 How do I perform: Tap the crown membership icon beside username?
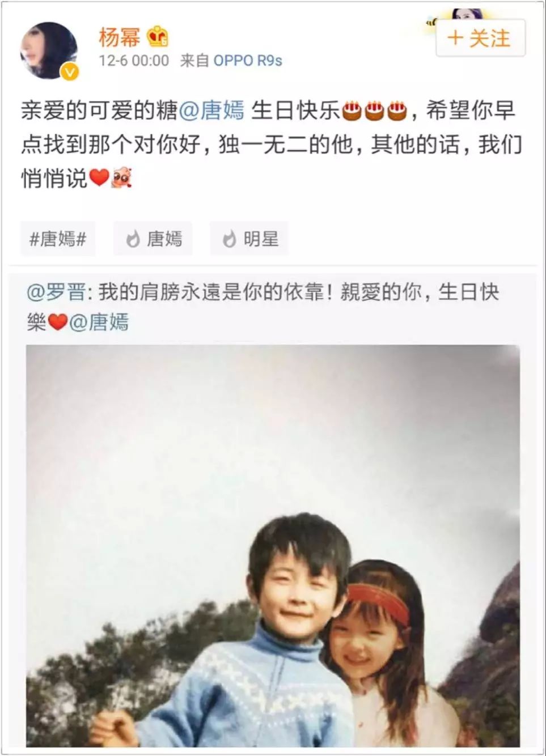(x=158, y=37)
